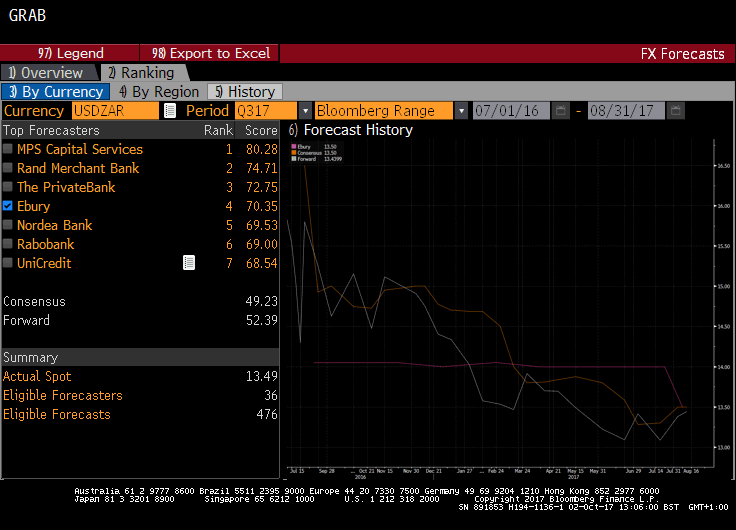Open Ebury forecaster name link
The height and width of the screenshot is (530, 736).
(33, 206)
